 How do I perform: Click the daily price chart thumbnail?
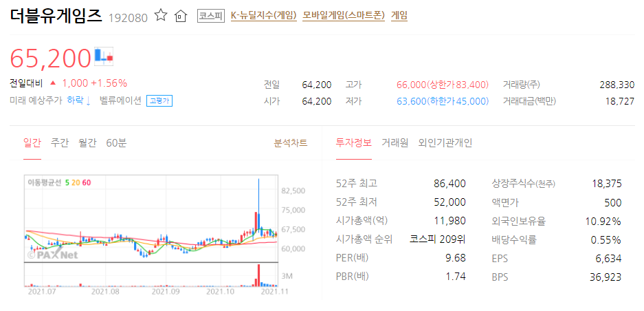151,230
